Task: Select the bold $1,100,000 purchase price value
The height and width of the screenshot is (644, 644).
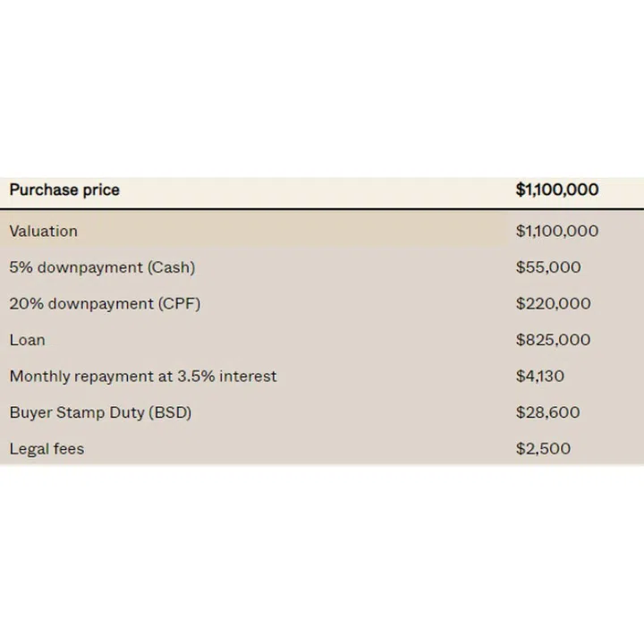Action: point(557,190)
